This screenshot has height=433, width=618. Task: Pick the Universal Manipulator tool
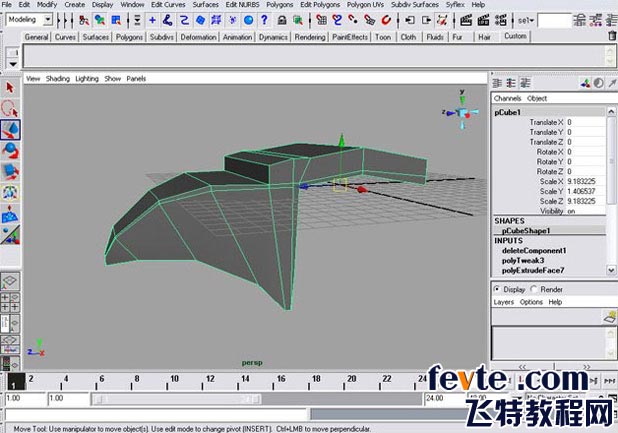click(x=10, y=193)
